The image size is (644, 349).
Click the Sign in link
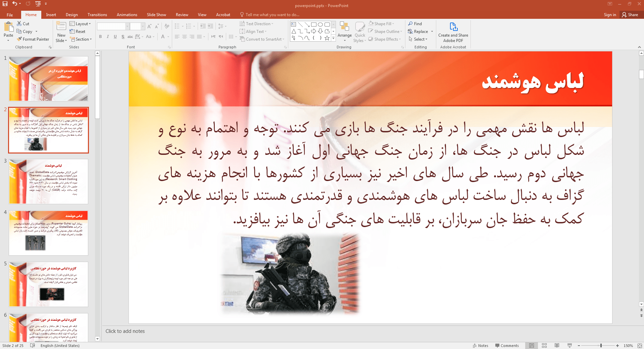pos(610,15)
